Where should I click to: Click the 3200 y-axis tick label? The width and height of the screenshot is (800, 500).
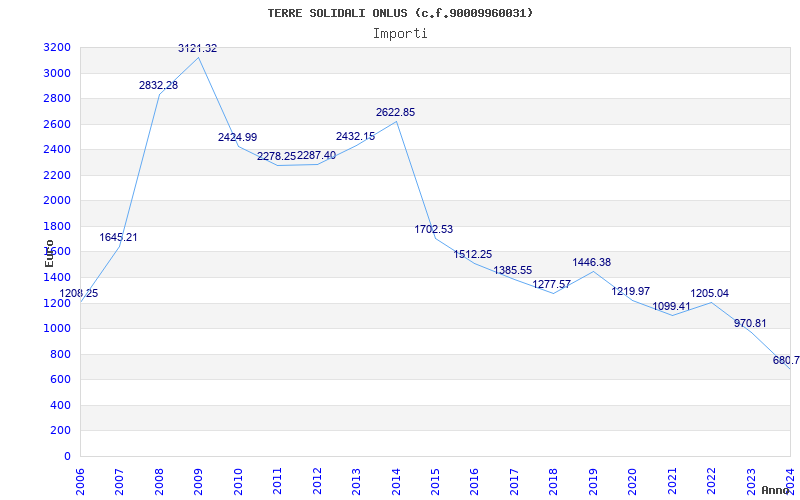point(57,47)
